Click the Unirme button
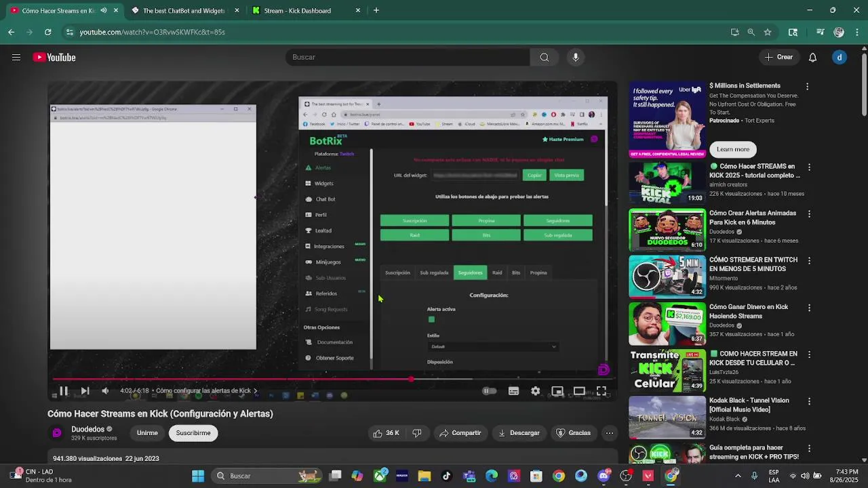Image resolution: width=868 pixels, height=488 pixels. [x=147, y=433]
